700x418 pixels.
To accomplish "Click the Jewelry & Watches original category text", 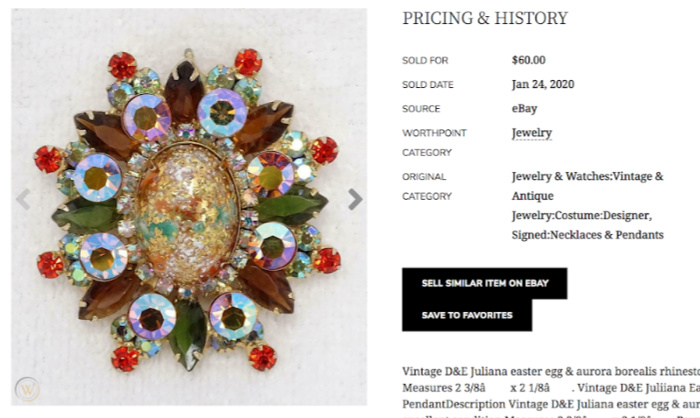I will pos(587,177).
